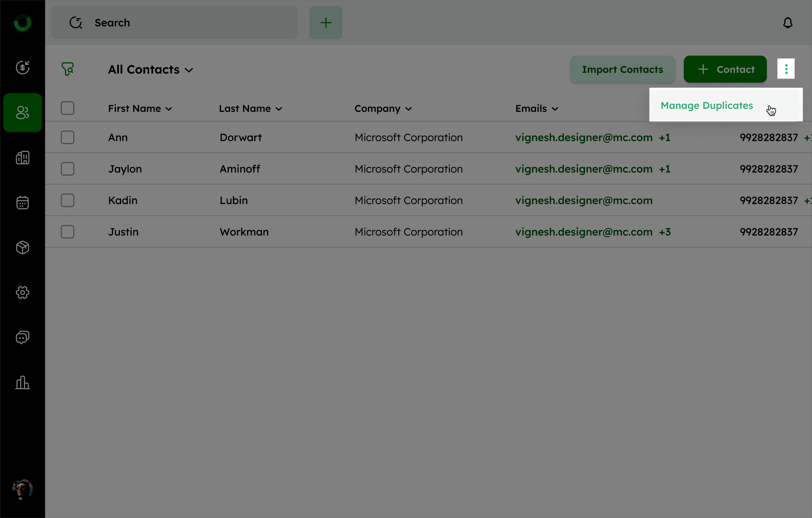Click the green app logo in sidebar
The image size is (812, 518).
22,23
